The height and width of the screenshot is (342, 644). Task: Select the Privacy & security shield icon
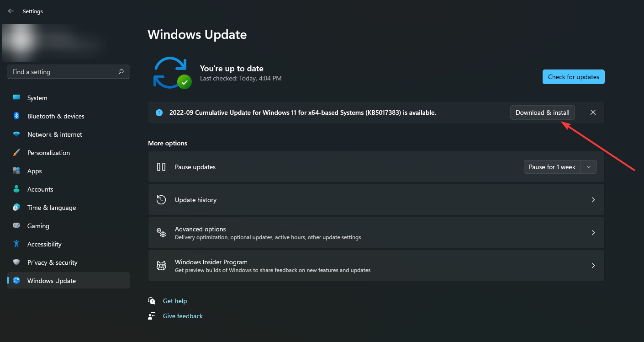point(16,262)
